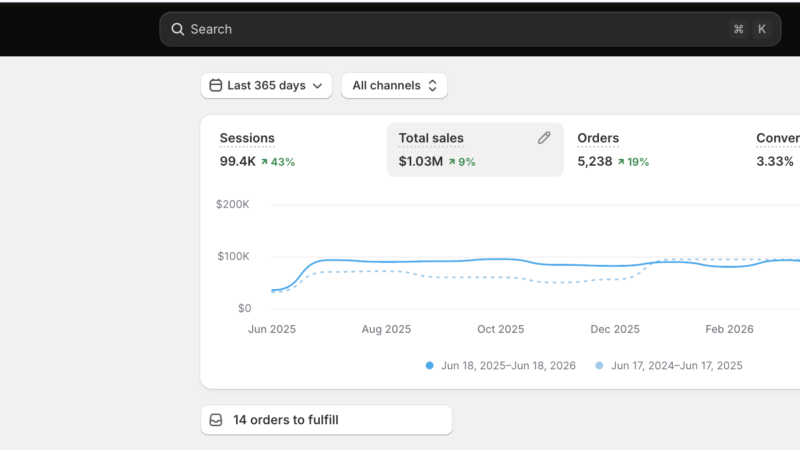This screenshot has height=450, width=800.
Task: Open the Last 365 days date picker
Action: point(266,85)
